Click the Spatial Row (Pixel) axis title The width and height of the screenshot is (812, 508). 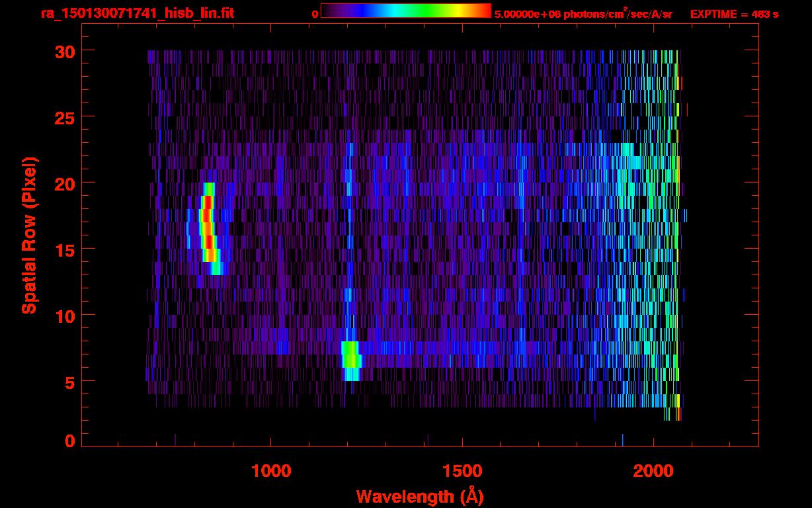(30, 235)
